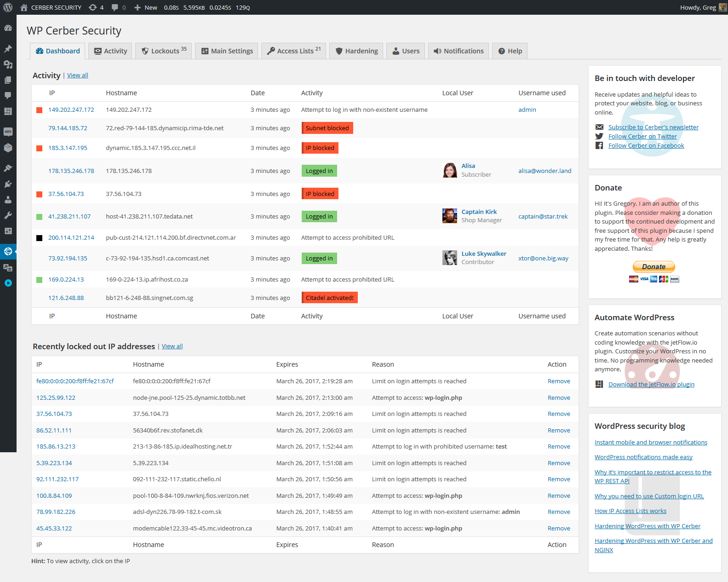Open Tools via the sidebar wrench icon
Screen dimensions: 728x582
8,215
